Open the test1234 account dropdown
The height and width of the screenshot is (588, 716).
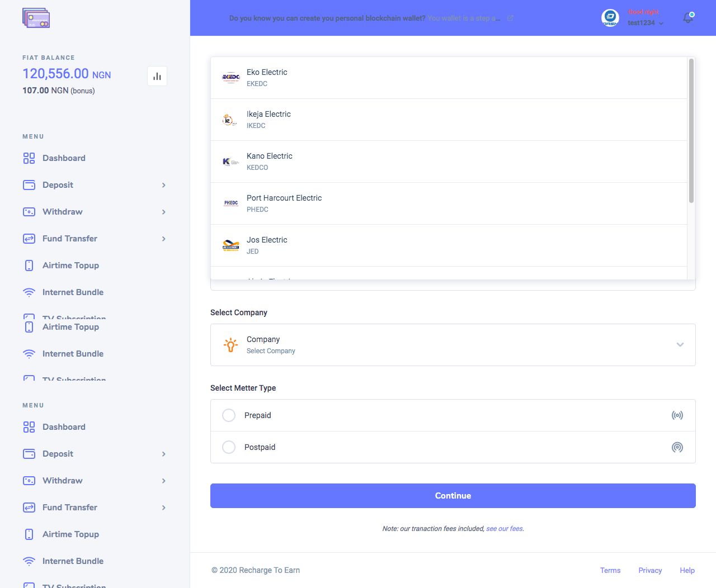[x=646, y=23]
